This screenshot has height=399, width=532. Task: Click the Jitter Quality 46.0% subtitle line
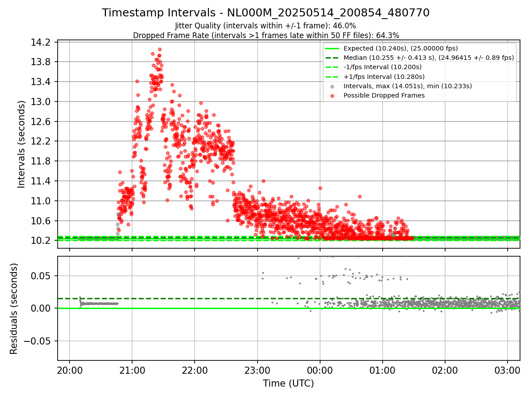[x=266, y=26]
